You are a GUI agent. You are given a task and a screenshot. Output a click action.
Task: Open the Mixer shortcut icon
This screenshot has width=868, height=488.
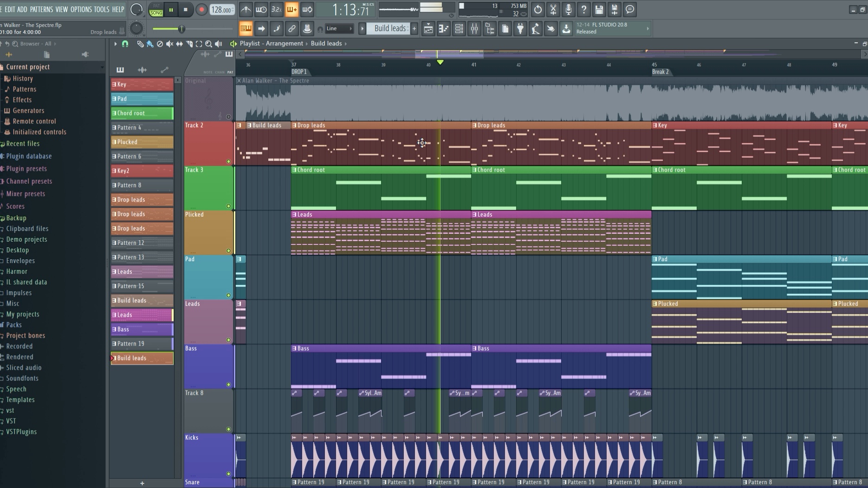(474, 29)
